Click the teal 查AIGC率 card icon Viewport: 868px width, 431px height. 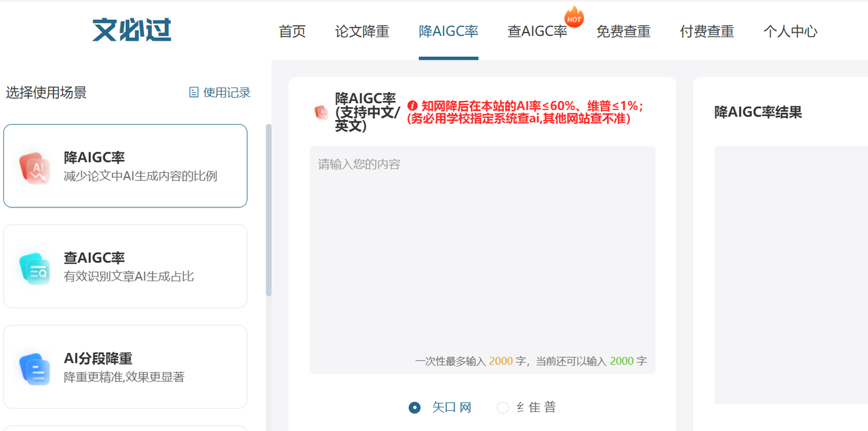pyautogui.click(x=35, y=268)
